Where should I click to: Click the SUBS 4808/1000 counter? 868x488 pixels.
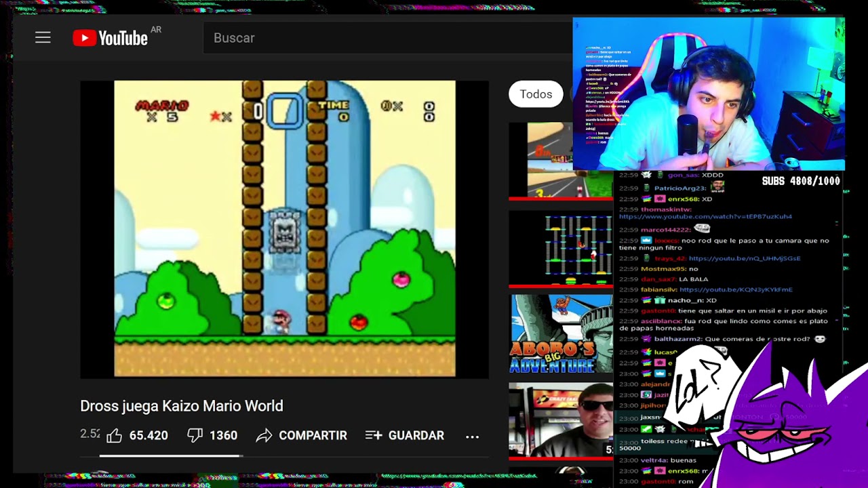(x=801, y=181)
